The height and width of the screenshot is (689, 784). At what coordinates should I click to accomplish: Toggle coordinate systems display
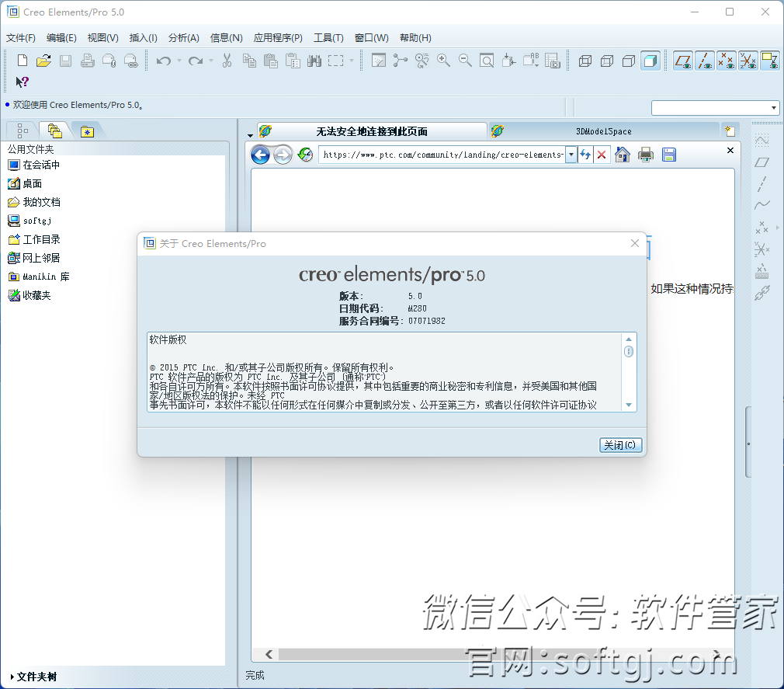(x=748, y=61)
